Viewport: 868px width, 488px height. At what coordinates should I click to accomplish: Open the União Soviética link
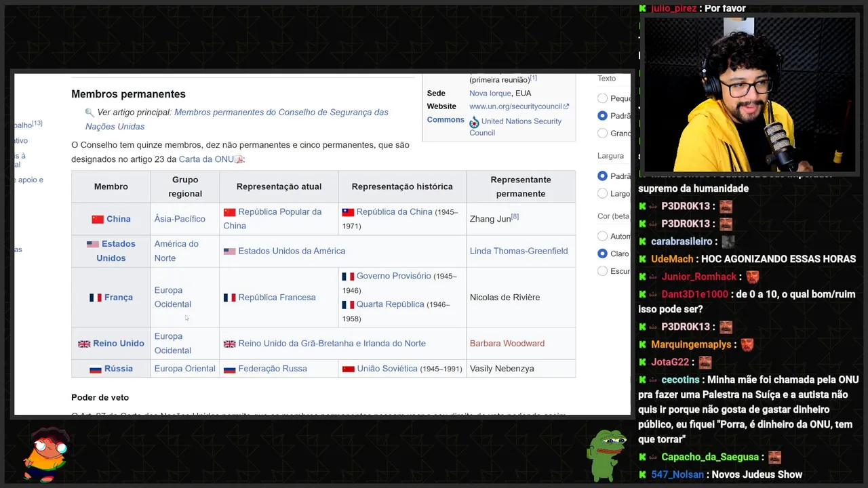(x=387, y=369)
